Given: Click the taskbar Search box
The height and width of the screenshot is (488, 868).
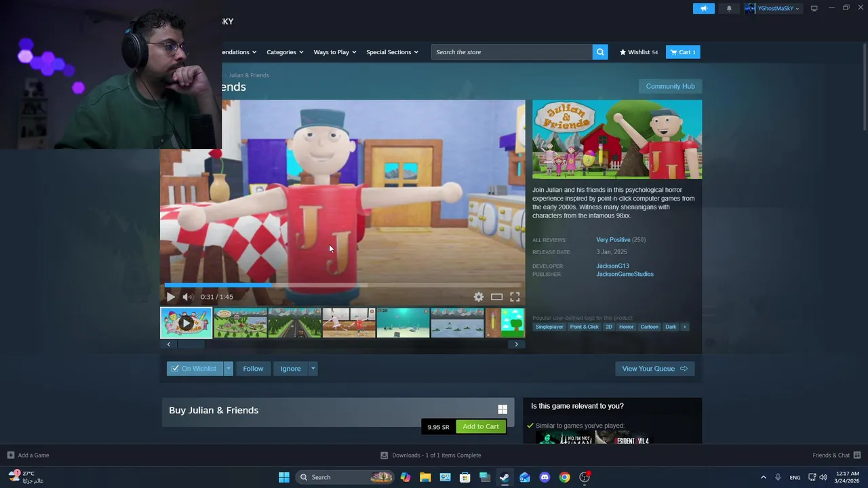Looking at the screenshot, I should tap(346, 477).
